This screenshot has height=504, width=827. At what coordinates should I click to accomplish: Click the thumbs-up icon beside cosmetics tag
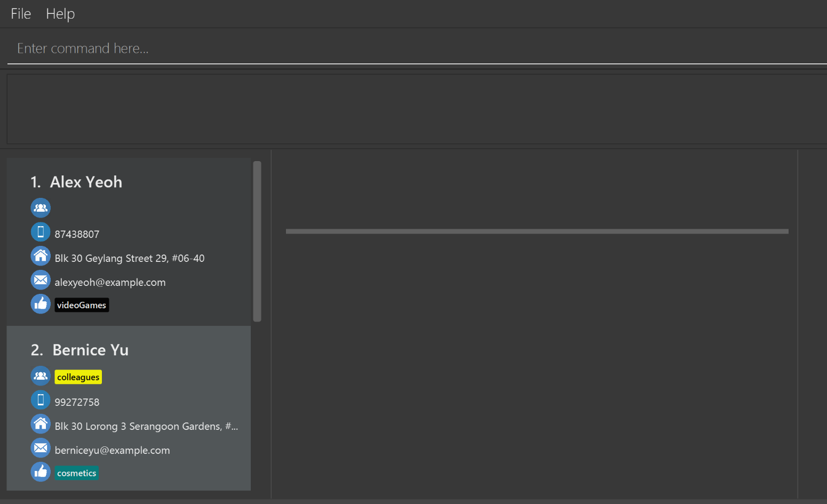(x=41, y=472)
